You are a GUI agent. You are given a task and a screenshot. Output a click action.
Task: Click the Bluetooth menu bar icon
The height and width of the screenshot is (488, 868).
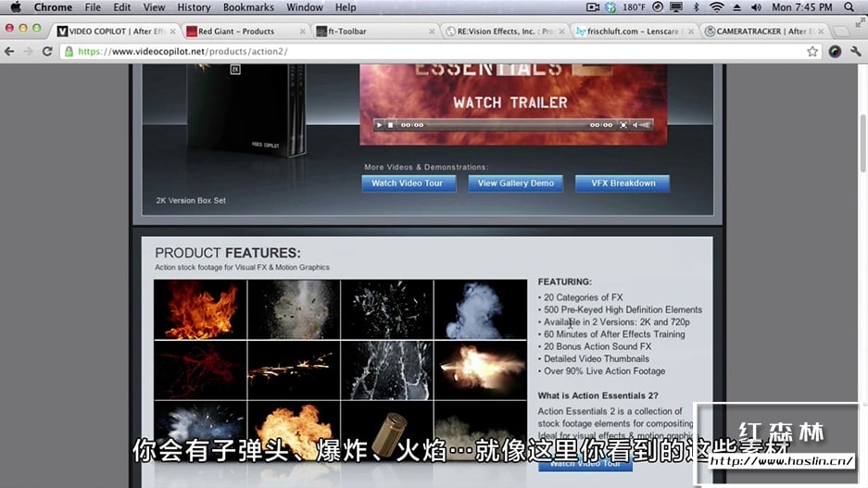pos(697,7)
